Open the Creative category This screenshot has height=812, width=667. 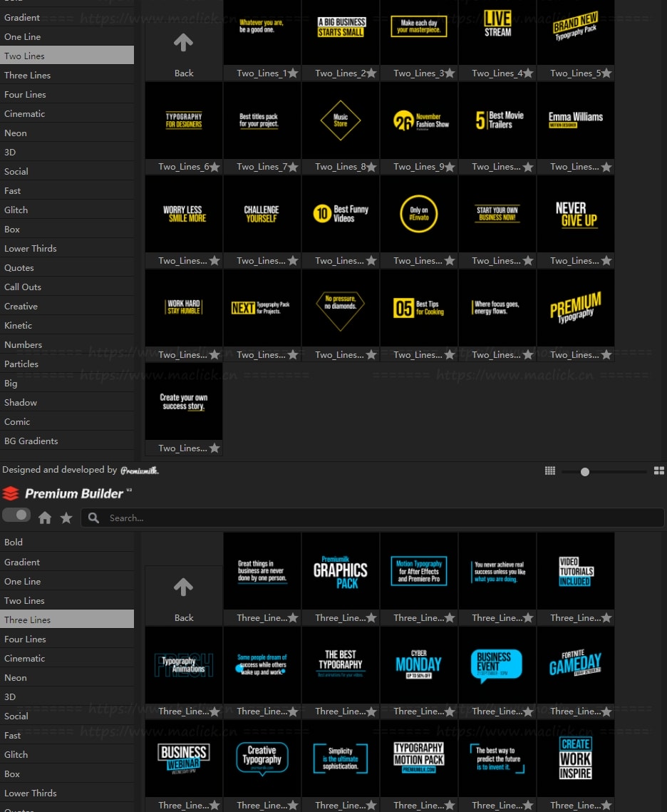[x=67, y=306]
